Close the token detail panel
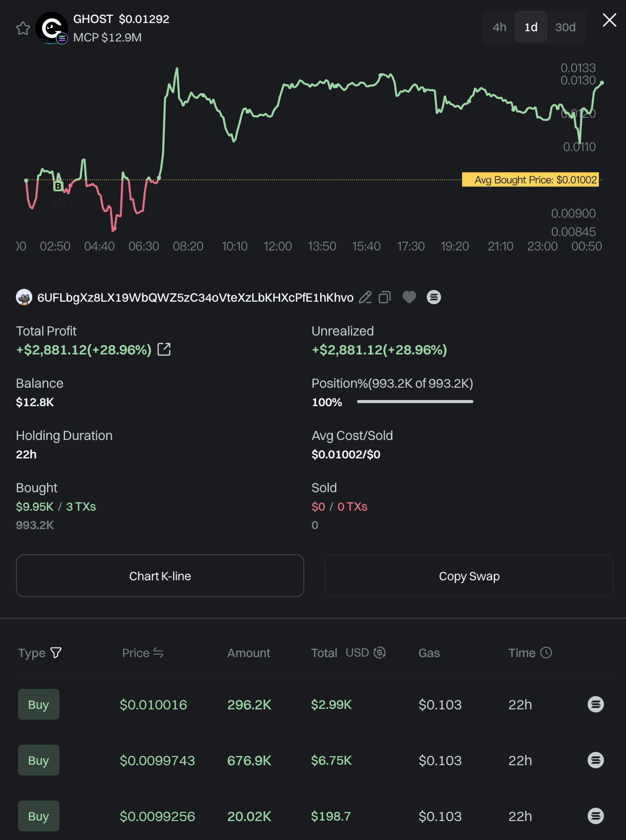Image resolution: width=626 pixels, height=840 pixels. (609, 20)
